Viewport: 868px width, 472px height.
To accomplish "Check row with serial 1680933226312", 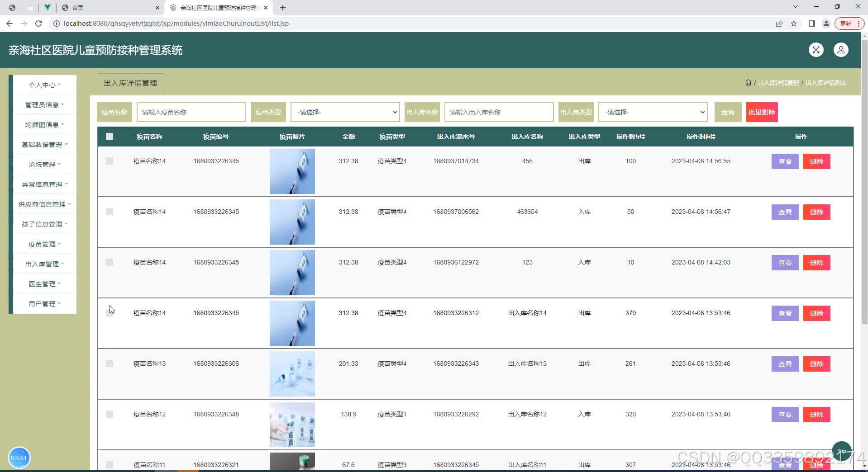I will click(x=110, y=313).
